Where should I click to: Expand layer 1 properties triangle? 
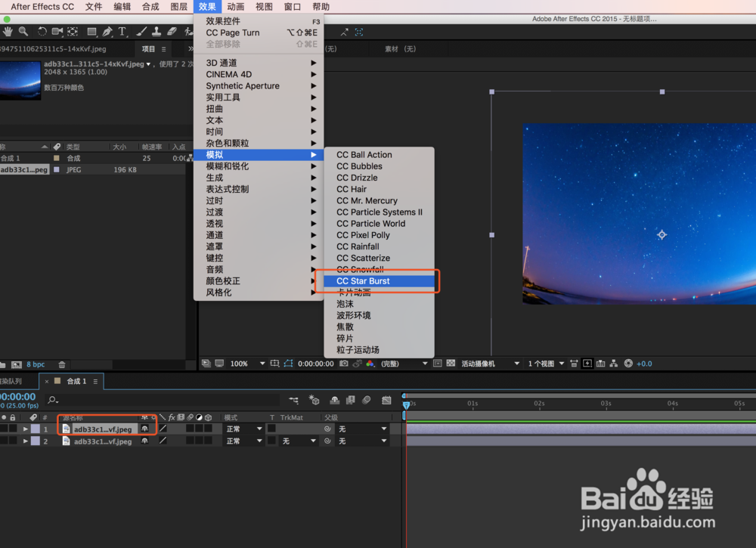pyautogui.click(x=26, y=429)
